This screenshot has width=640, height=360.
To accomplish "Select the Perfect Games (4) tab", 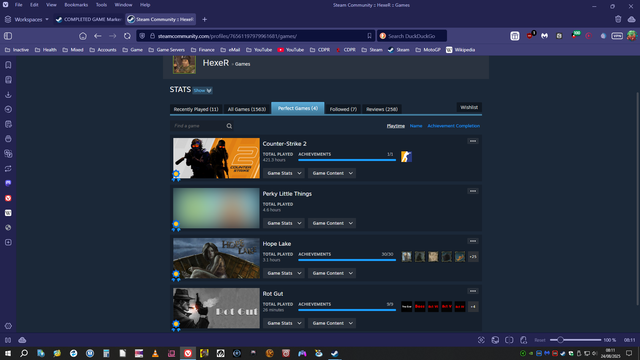I will (298, 108).
